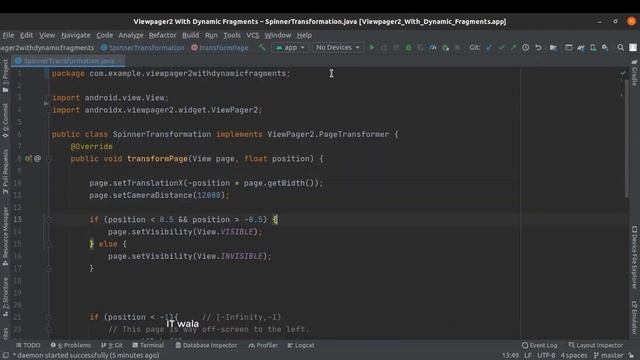The height and width of the screenshot is (360, 640).
Task: Click View.INVISIBLE in line 16
Action: point(230,256)
